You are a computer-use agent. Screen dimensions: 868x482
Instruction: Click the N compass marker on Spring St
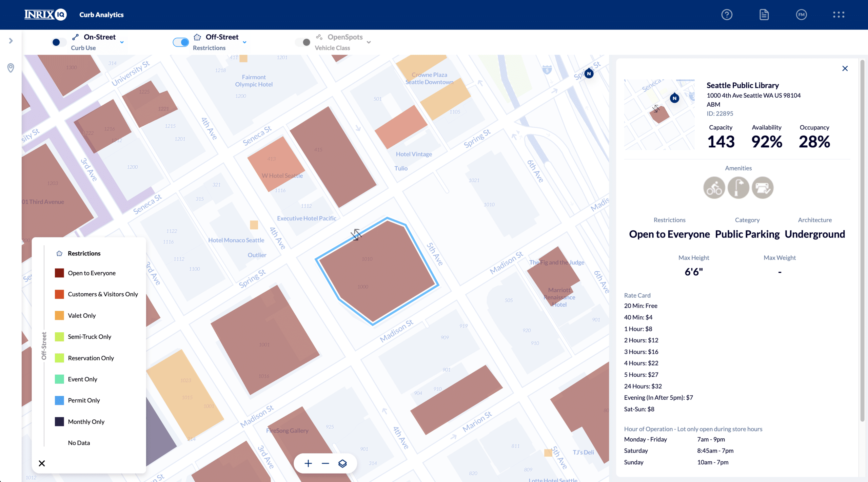[589, 74]
